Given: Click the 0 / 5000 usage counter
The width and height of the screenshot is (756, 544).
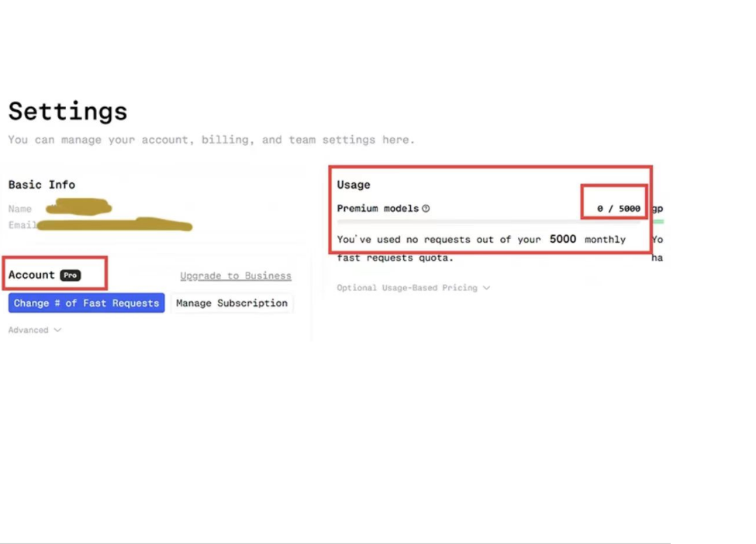Looking at the screenshot, I should pos(618,209).
